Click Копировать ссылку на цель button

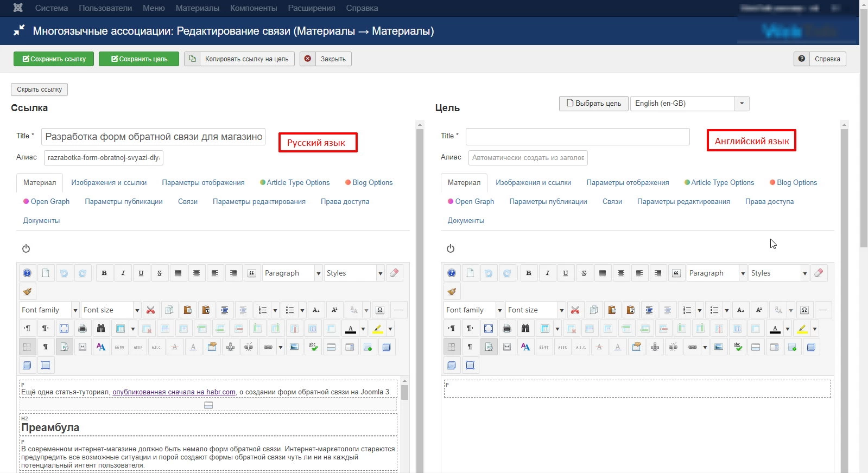(239, 59)
